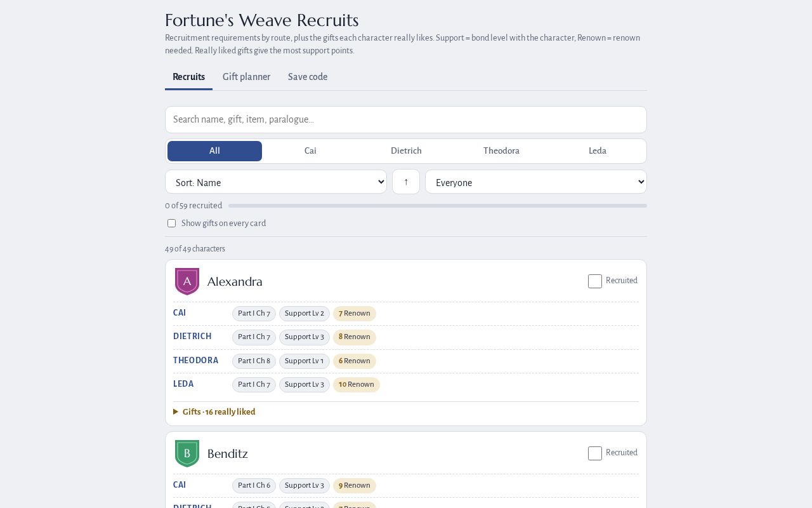
Task: Open the Everyone filter dropdown
Action: tap(536, 182)
